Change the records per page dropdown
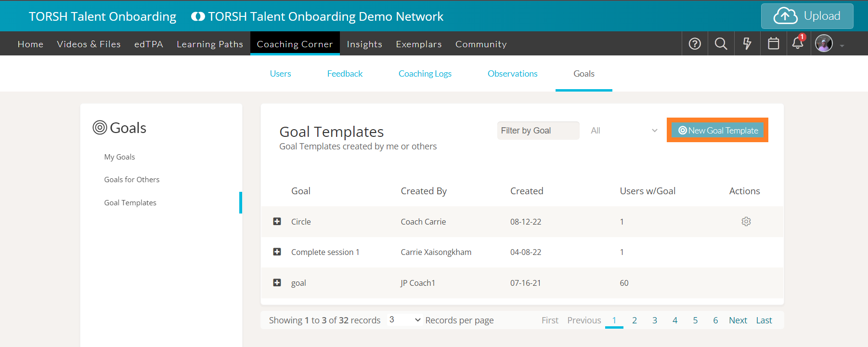This screenshot has width=868, height=347. (x=405, y=320)
